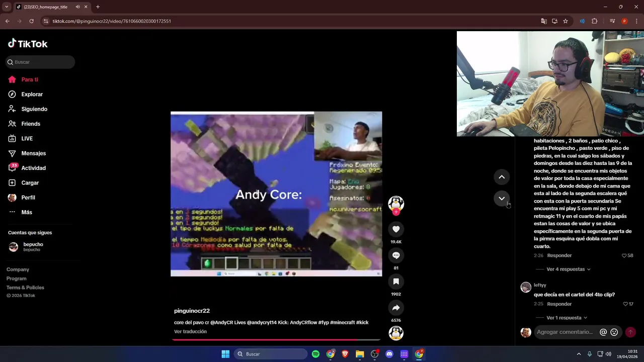Click the #kick hashtag
This screenshot has height=362, width=644.
[362, 322]
